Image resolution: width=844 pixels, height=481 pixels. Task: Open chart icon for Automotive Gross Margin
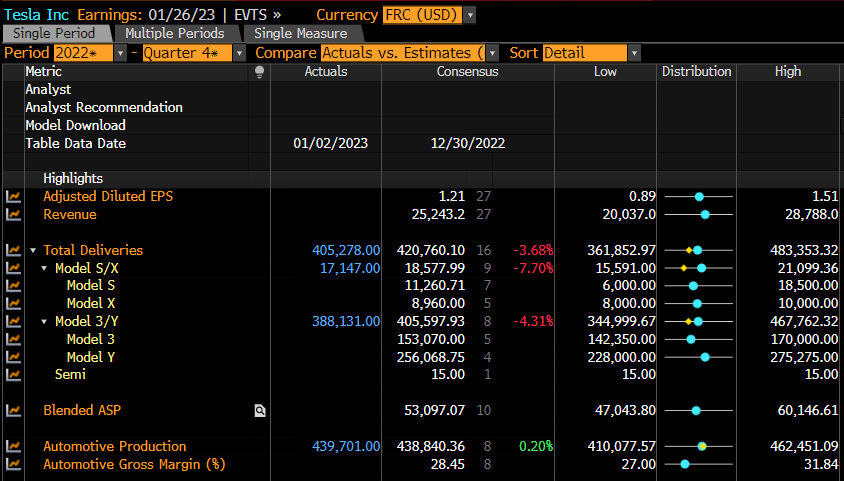[x=13, y=464]
